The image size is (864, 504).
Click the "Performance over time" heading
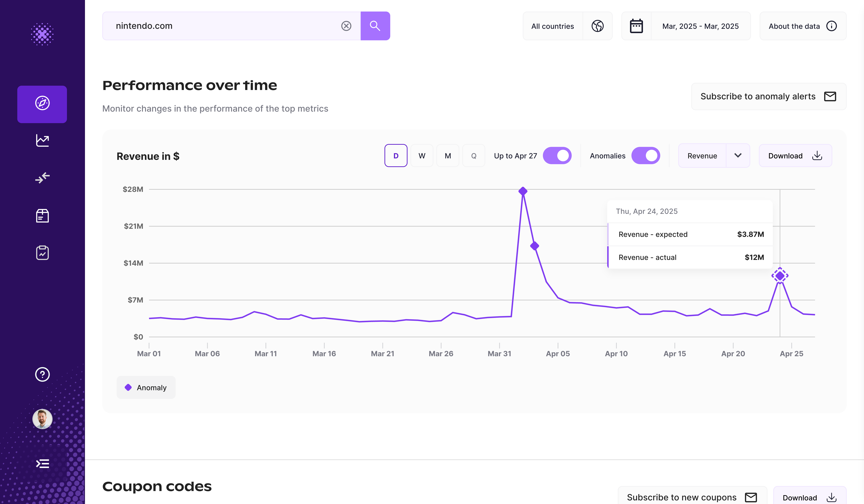click(190, 85)
